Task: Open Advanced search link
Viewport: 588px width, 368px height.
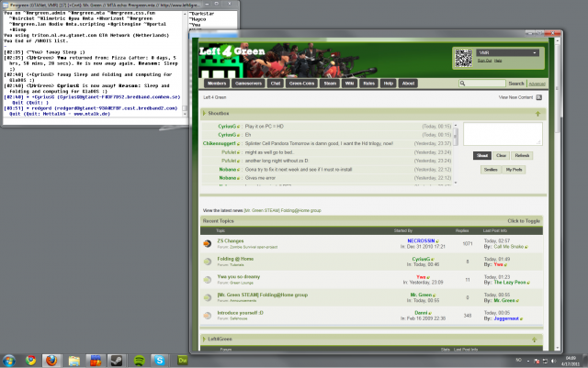Action: pyautogui.click(x=537, y=84)
